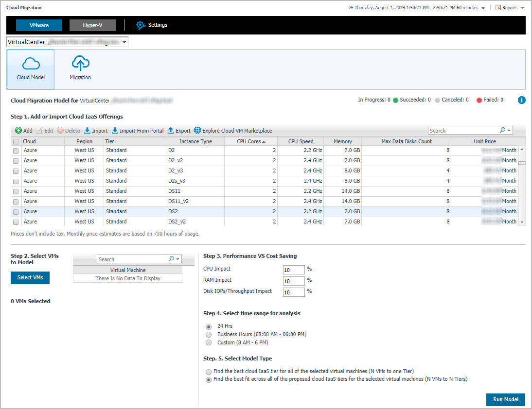Click the gray Canceled status indicator
Screen dimensions: 532x409
(x=437, y=100)
